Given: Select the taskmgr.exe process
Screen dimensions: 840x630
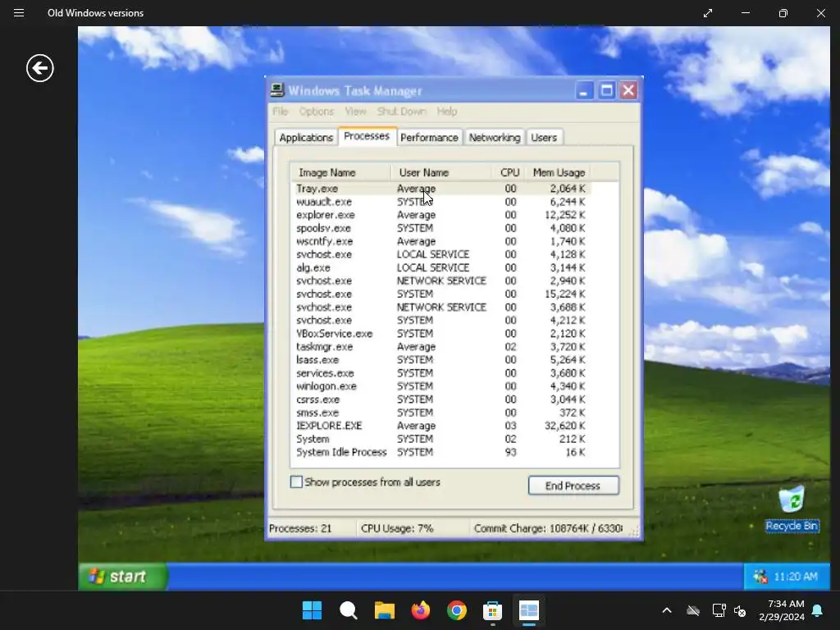Looking at the screenshot, I should (441, 347).
